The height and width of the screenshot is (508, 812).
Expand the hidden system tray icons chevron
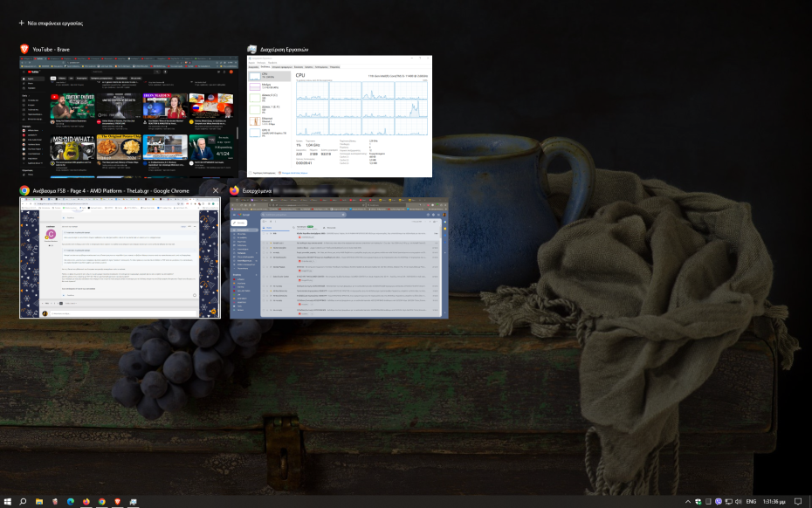pyautogui.click(x=688, y=501)
